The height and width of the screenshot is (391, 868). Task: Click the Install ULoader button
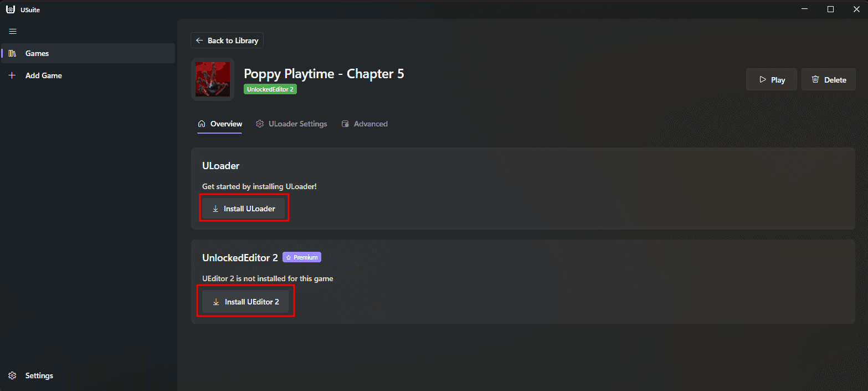point(243,209)
